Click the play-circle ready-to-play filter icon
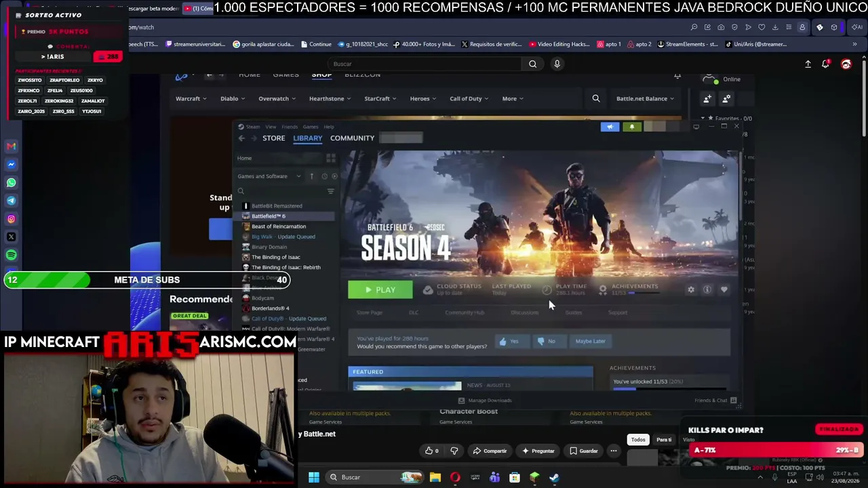This screenshot has width=868, height=488. (334, 176)
